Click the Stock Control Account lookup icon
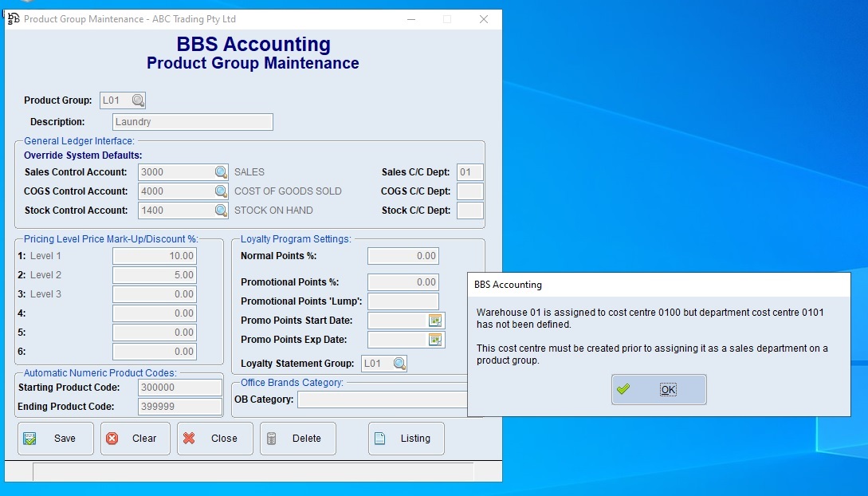 click(x=221, y=211)
